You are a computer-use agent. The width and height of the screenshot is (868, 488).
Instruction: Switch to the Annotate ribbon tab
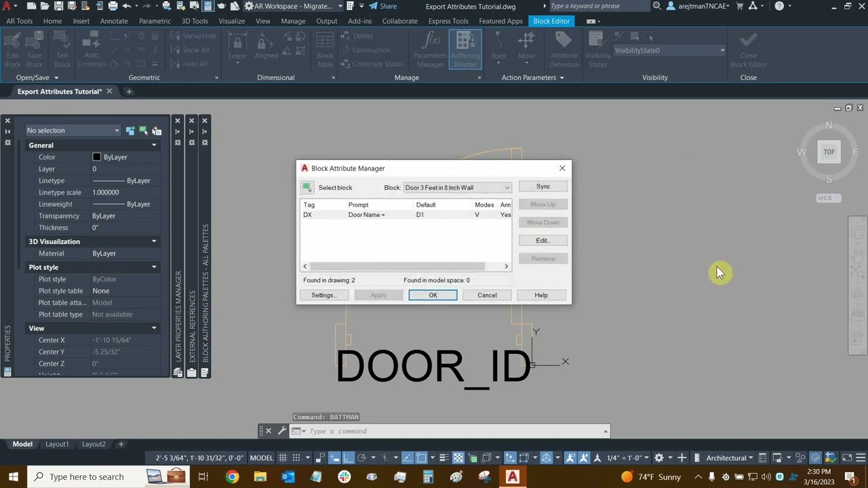pos(114,21)
